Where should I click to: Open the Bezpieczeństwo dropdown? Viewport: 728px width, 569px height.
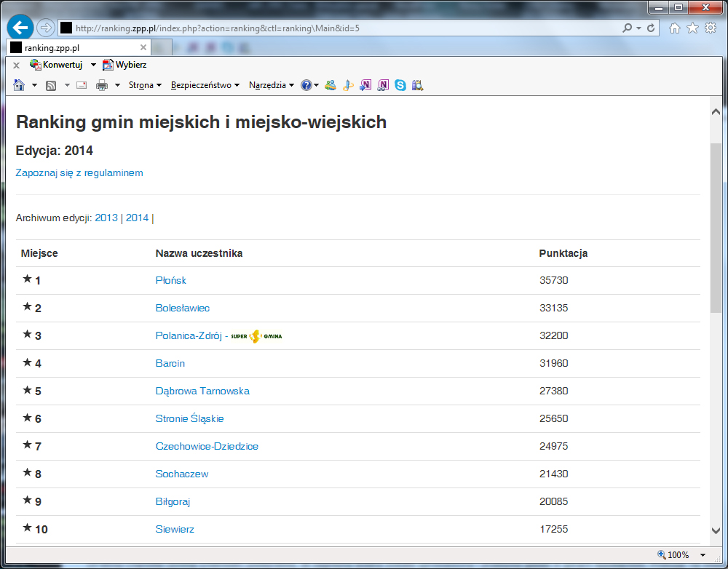tap(205, 85)
